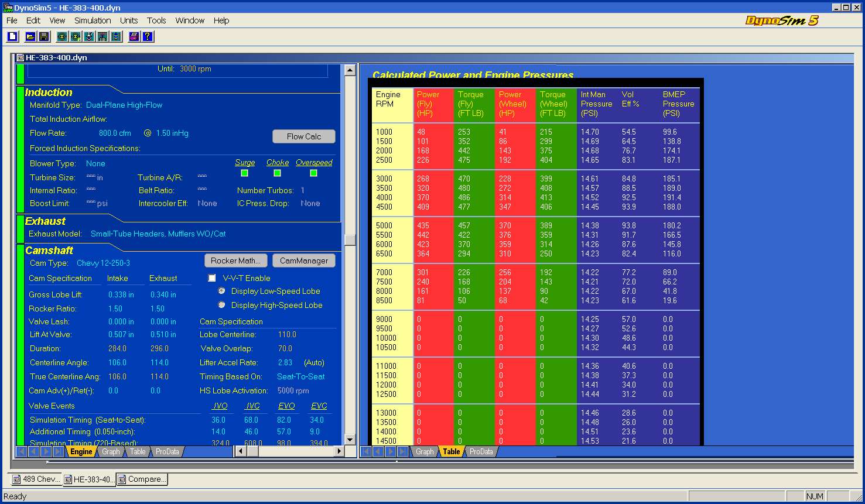Open Cam Type Chevy 12-250-3 selector

[104, 263]
